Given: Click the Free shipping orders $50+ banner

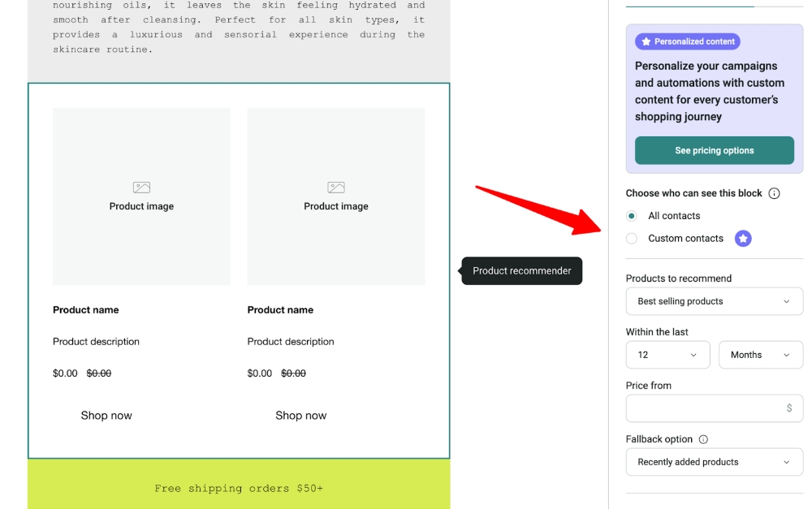Looking at the screenshot, I should (x=238, y=488).
